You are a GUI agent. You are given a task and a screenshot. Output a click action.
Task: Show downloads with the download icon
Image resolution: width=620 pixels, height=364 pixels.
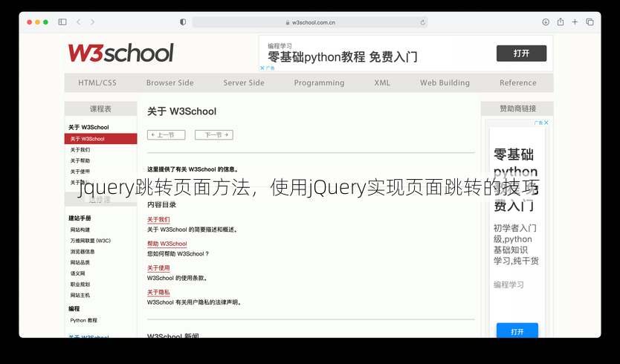[x=546, y=22]
